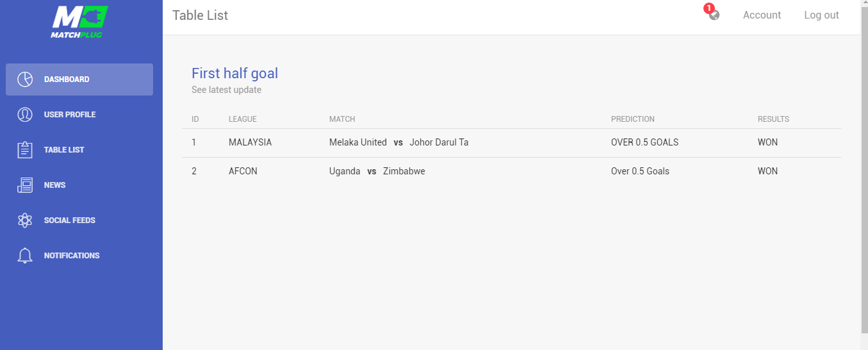Viewport: 868px width, 350px height.
Task: Go to the Dashboard menu item
Action: pos(79,79)
